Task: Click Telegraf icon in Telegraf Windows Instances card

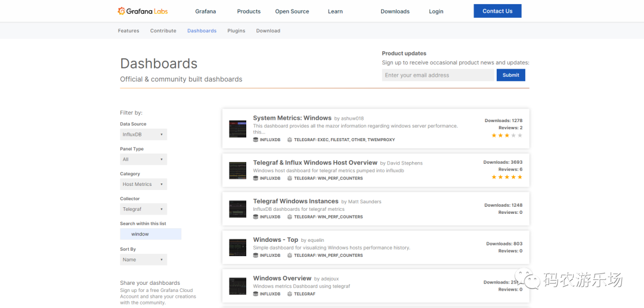Action: pos(290,217)
